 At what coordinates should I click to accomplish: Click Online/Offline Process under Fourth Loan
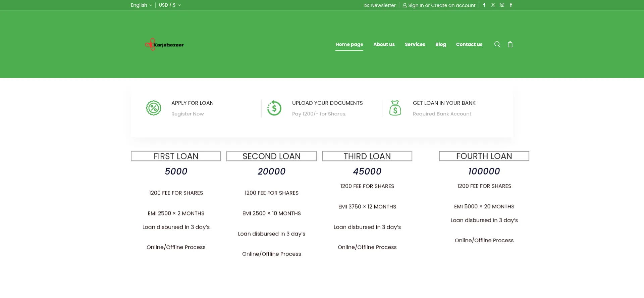(x=484, y=241)
